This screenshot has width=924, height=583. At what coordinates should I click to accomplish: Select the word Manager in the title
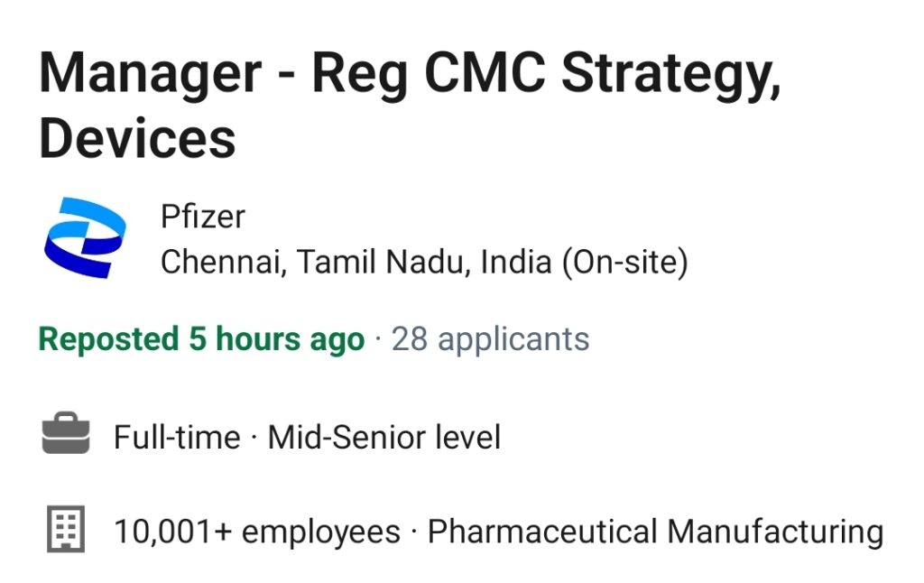pyautogui.click(x=151, y=74)
